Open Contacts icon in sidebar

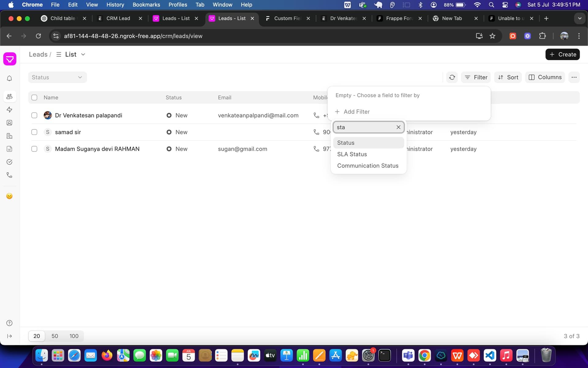pos(9,123)
